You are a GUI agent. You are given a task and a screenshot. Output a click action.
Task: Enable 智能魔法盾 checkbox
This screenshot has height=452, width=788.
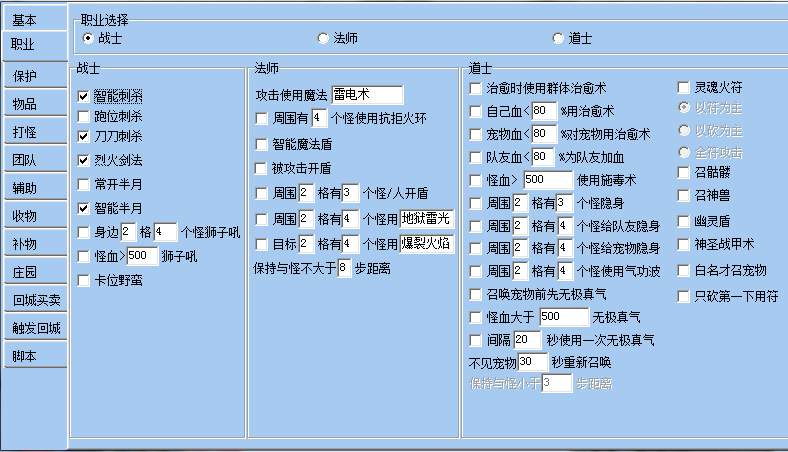coord(261,145)
